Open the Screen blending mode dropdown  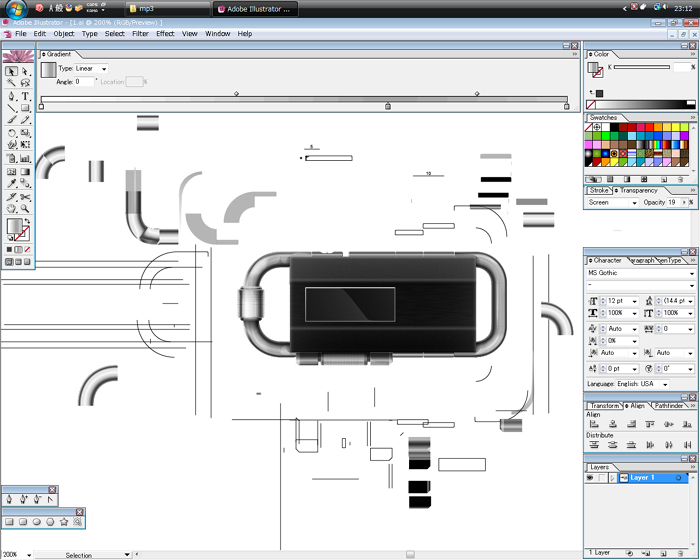click(633, 202)
